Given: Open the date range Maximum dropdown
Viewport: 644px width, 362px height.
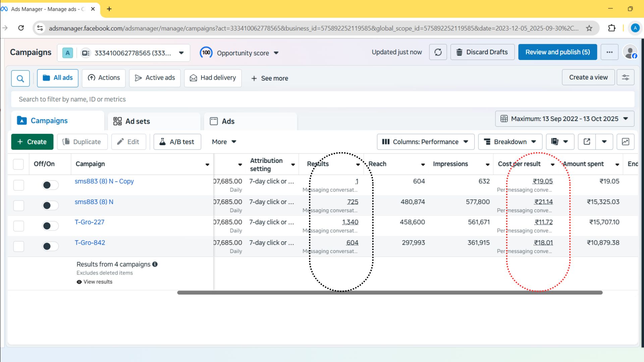Looking at the screenshot, I should tap(565, 119).
